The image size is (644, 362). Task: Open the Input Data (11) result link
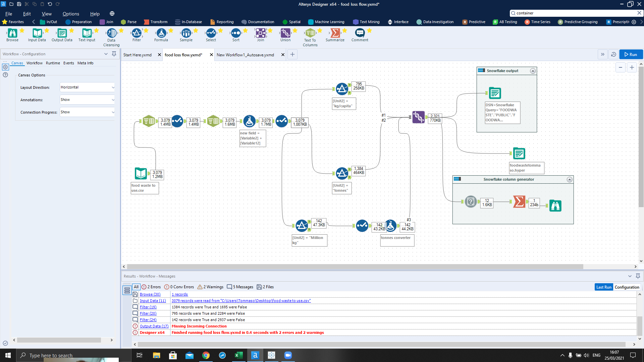point(153,301)
